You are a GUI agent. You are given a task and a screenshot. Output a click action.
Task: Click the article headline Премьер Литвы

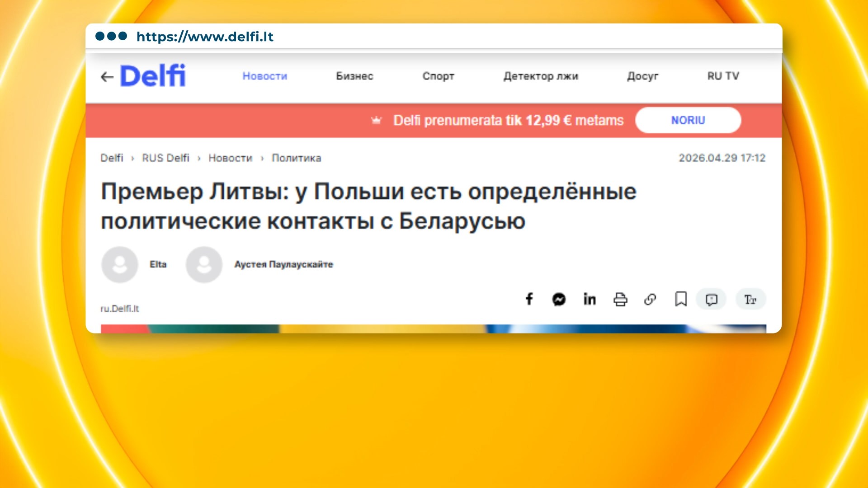tap(368, 206)
